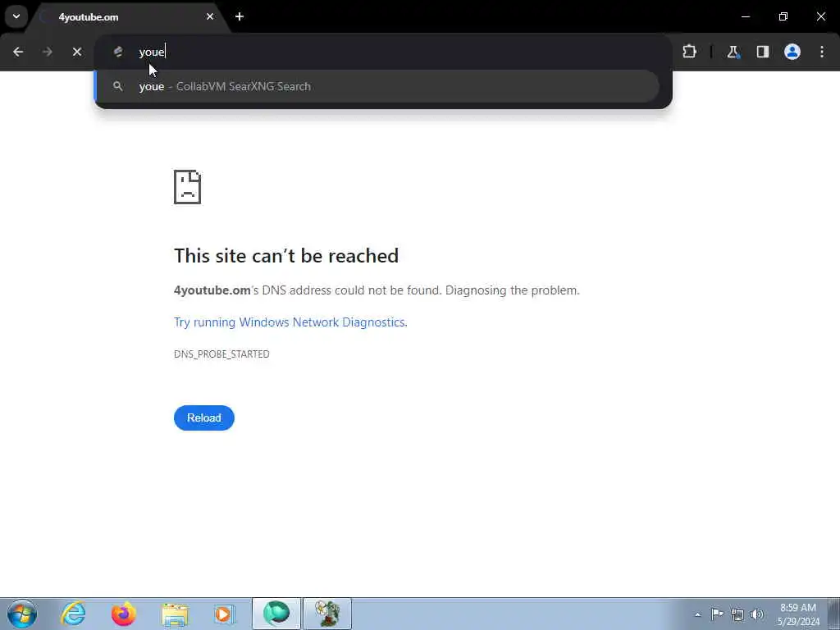
Task: Click the 4youtube.om DNS error message text
Action: (377, 290)
